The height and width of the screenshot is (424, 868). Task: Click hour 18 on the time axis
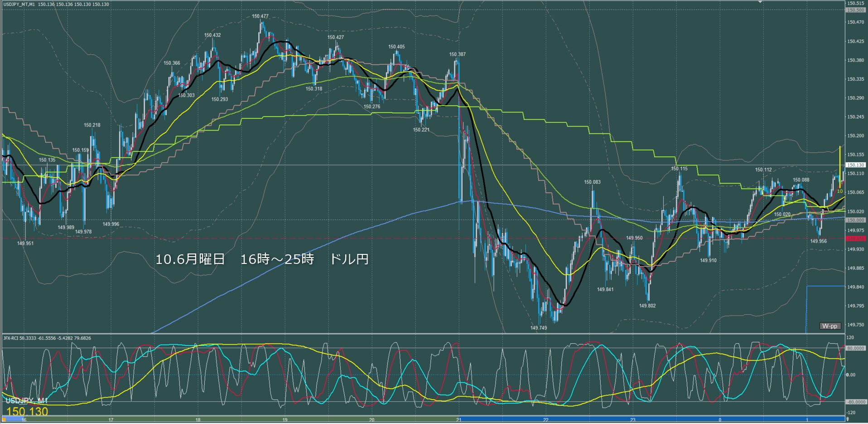coord(198,420)
